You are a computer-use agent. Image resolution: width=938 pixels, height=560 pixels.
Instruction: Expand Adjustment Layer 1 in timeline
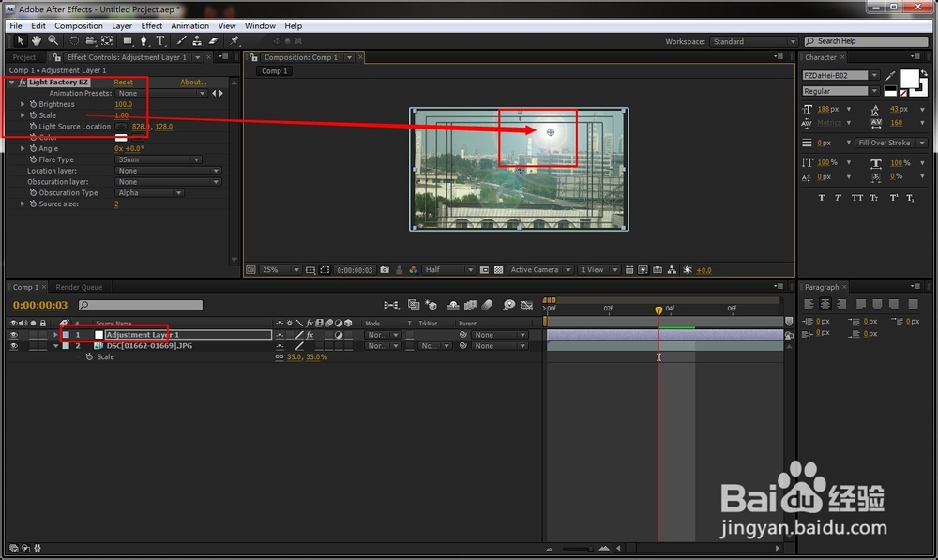55,335
